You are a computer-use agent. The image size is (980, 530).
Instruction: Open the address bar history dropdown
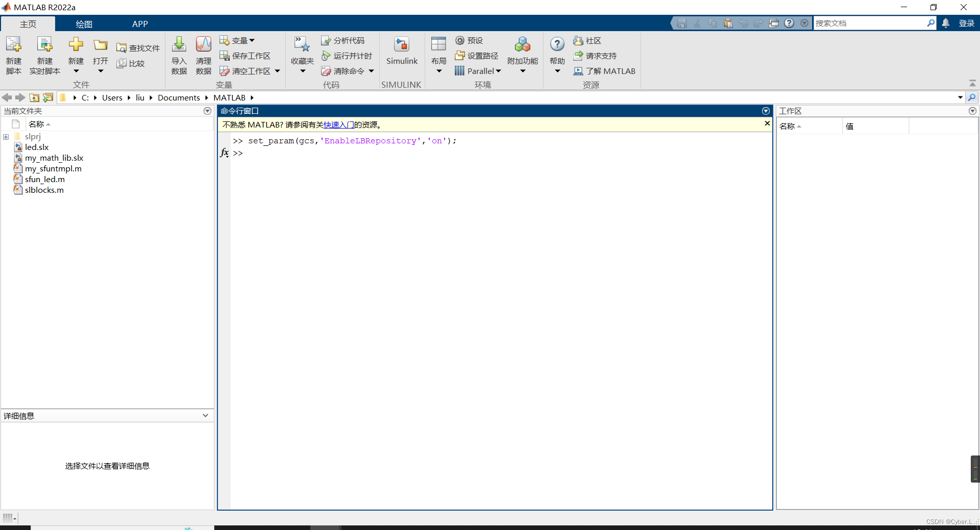(x=960, y=97)
